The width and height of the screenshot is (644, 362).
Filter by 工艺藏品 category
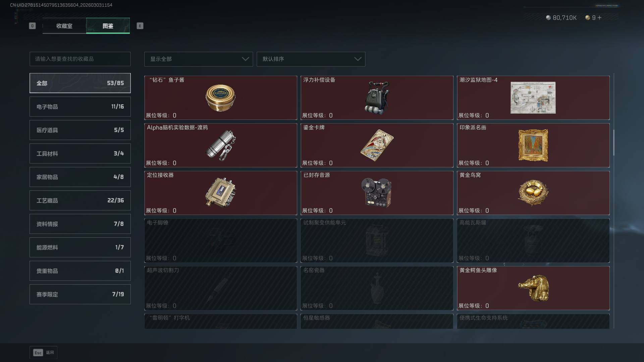[80, 200]
